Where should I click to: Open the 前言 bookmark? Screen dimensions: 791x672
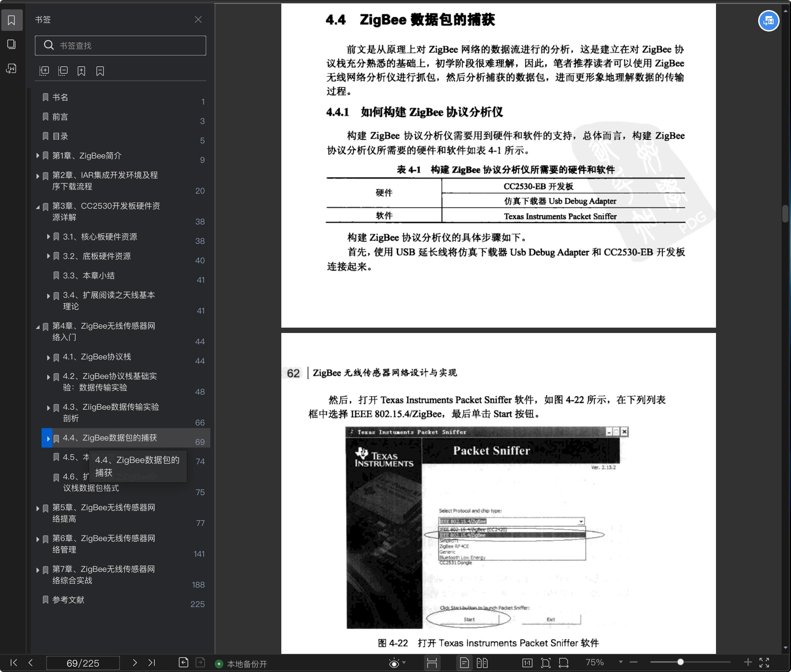(x=60, y=117)
